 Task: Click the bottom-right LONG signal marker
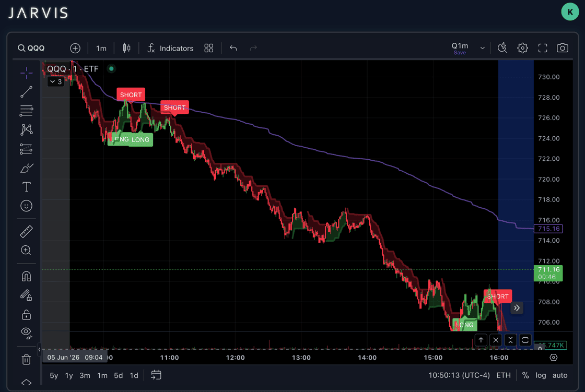[465, 325]
